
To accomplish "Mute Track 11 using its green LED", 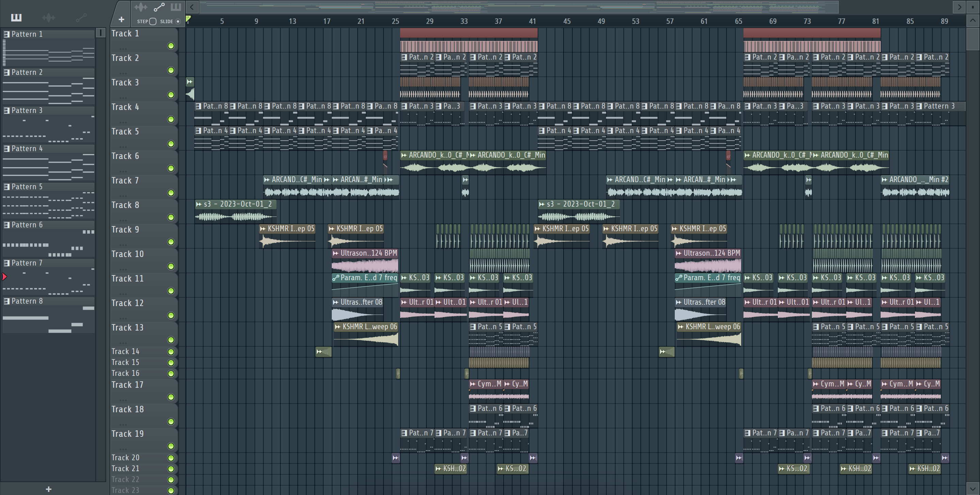I will click(171, 291).
